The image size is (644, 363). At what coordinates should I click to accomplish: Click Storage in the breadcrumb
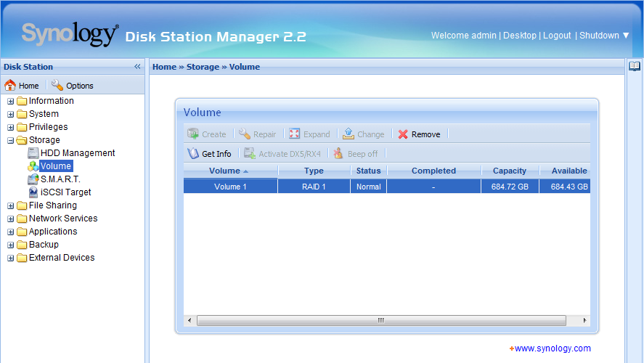(x=203, y=67)
